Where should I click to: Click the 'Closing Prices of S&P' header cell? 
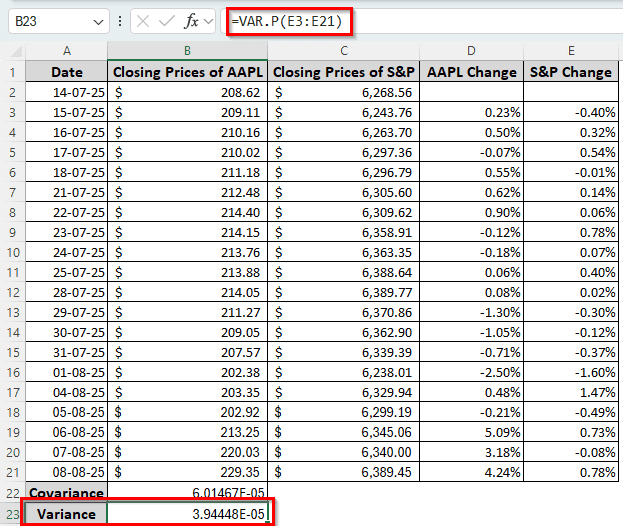tap(343, 72)
